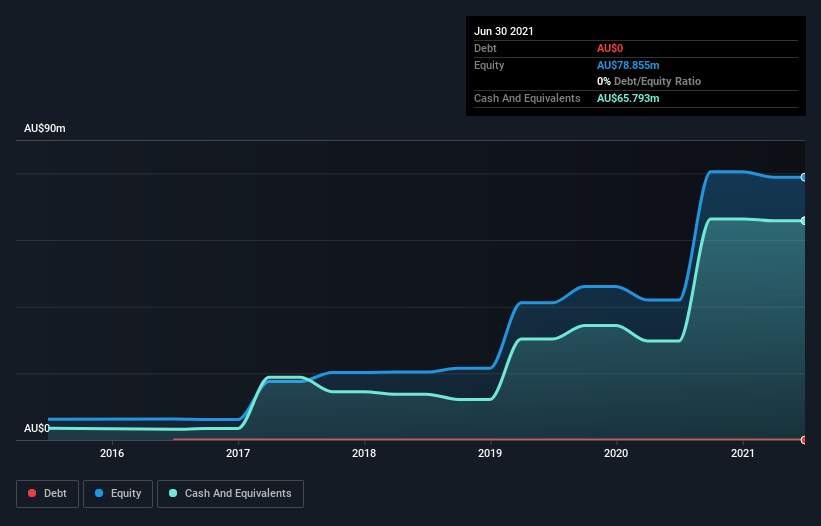Viewport: 821px width, 526px height.
Task: Click the Equity row label in tooltip
Action: tap(489, 65)
